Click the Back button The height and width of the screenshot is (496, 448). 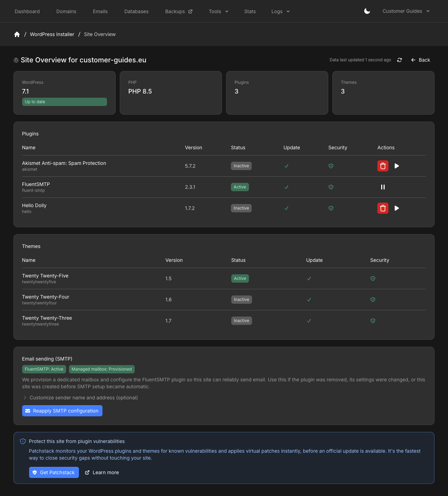[420, 60]
